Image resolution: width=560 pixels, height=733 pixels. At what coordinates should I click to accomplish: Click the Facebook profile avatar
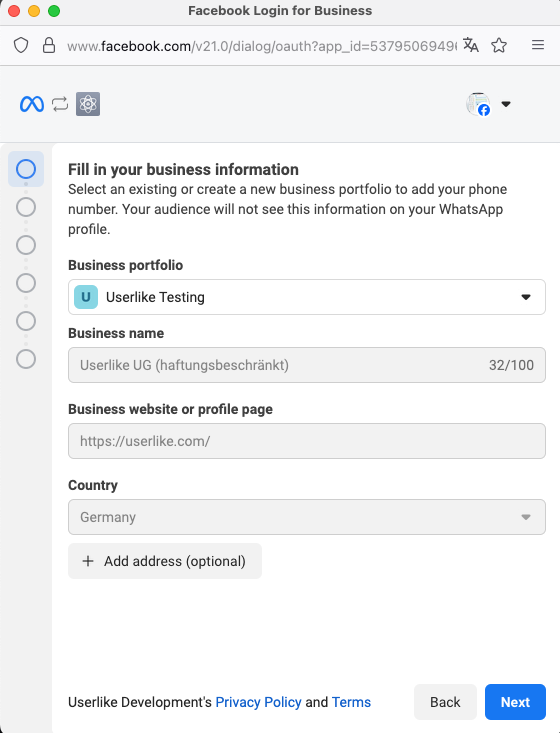point(478,104)
